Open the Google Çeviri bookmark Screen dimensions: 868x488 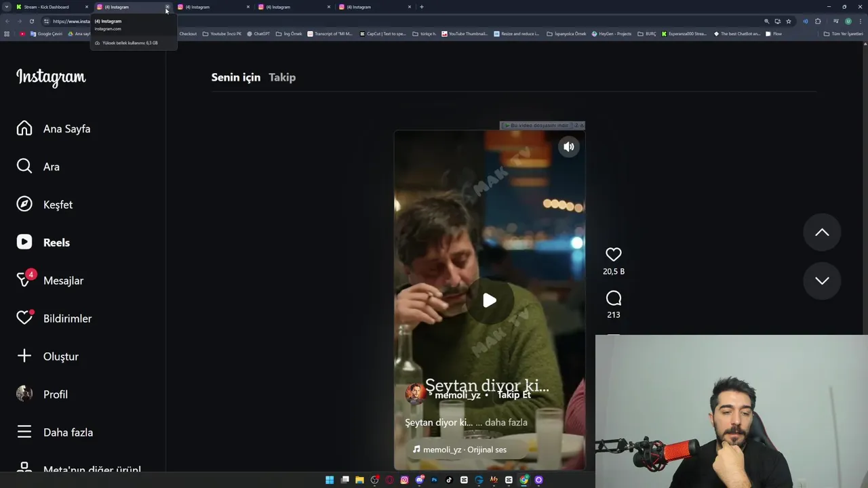point(46,33)
